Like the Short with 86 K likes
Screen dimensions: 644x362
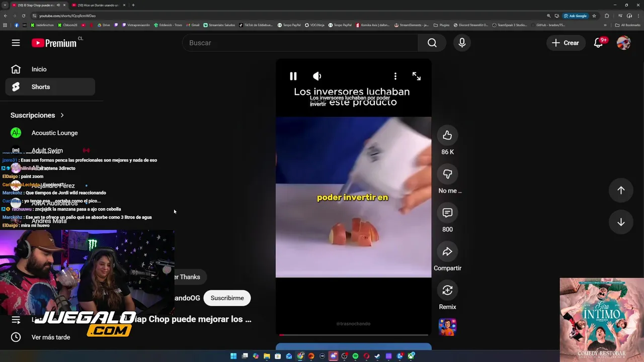[447, 135]
